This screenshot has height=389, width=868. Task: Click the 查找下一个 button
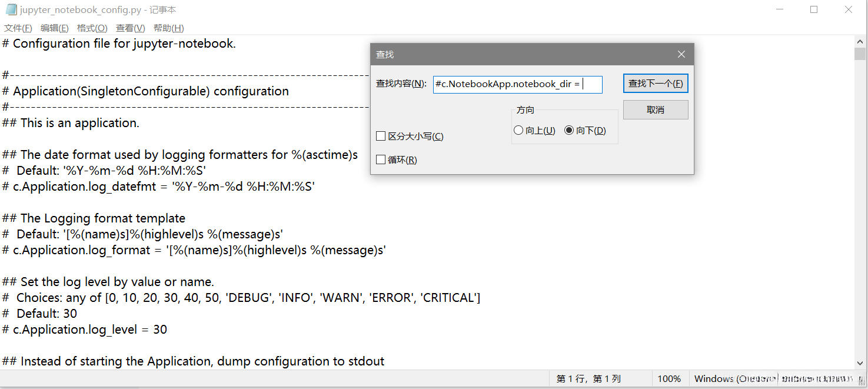[656, 84]
